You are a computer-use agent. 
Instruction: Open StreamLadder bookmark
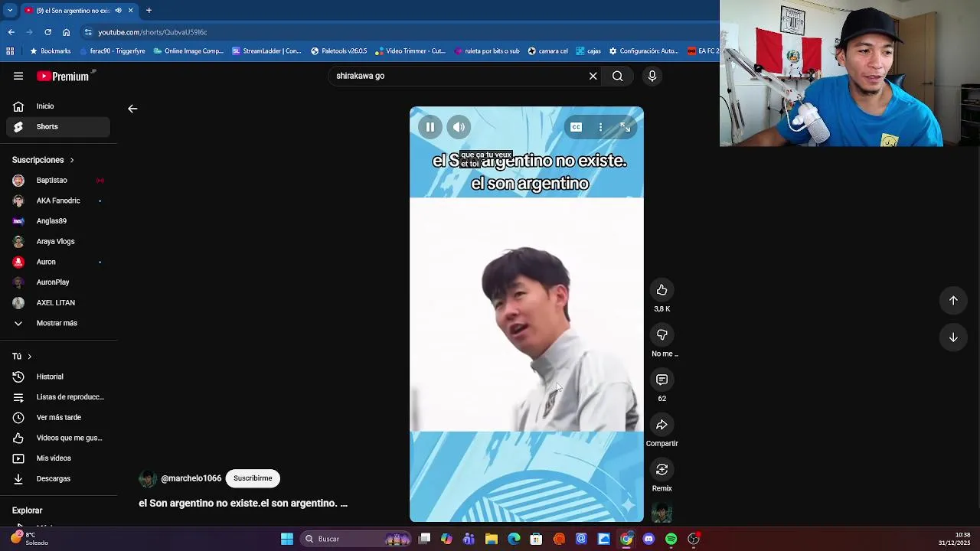266,51
